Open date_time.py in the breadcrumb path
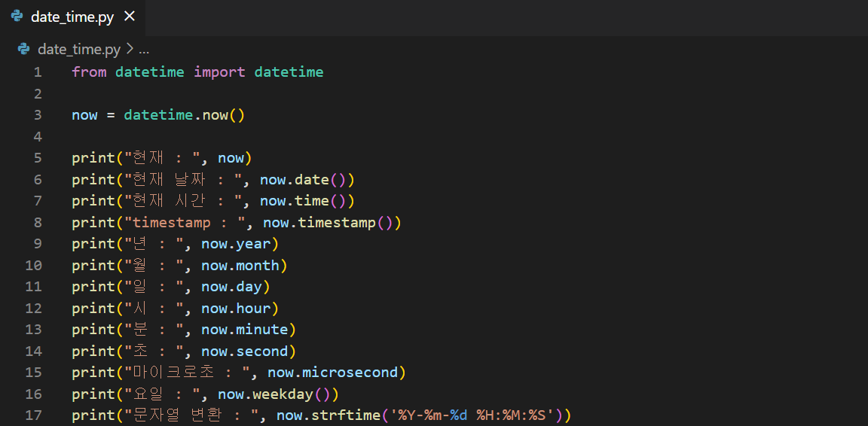 pyautogui.click(x=79, y=49)
